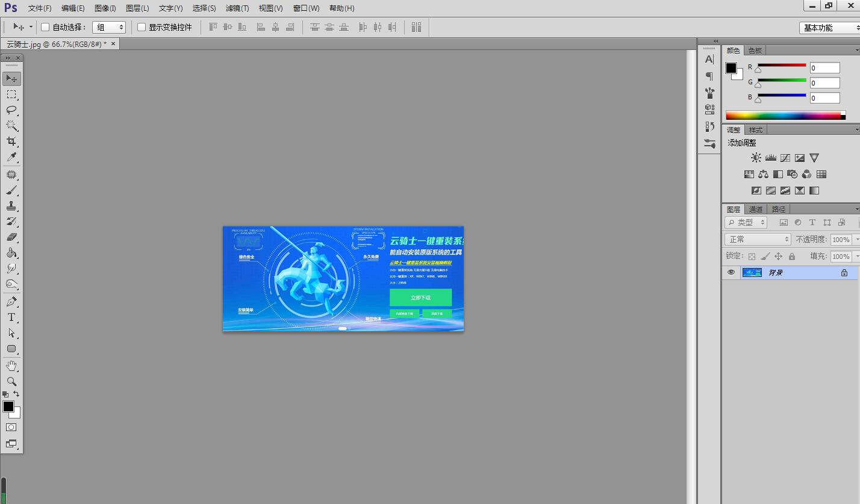
Task: Switch to the 样式 tab
Action: pyautogui.click(x=756, y=130)
